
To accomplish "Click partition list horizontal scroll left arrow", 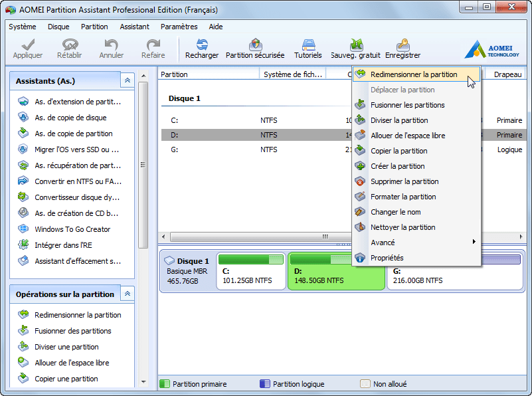I will (x=163, y=237).
